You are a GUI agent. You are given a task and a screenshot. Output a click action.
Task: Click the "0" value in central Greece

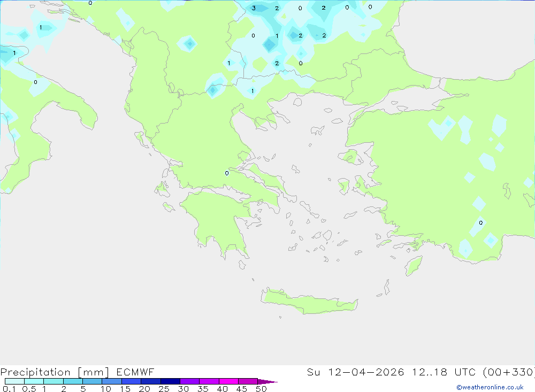[x=227, y=173]
